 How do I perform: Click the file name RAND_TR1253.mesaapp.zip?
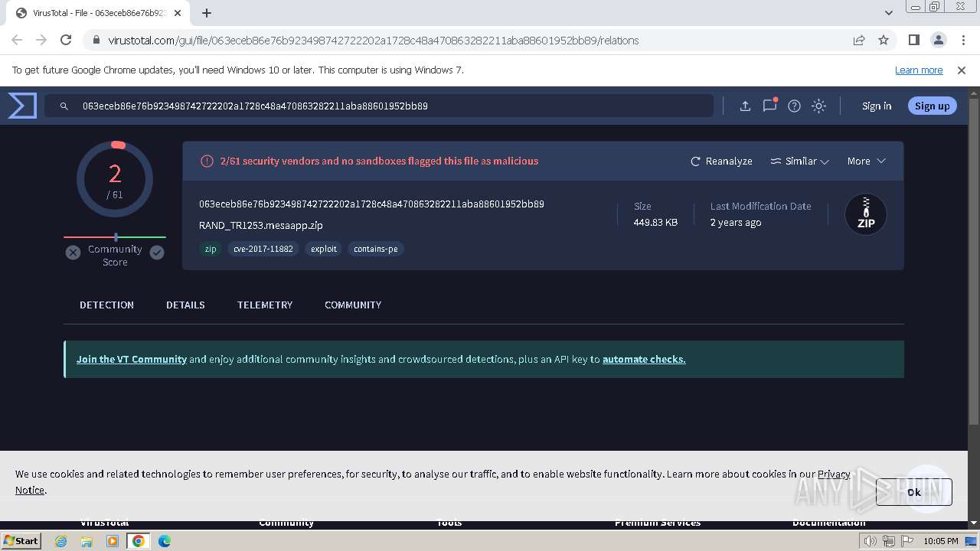click(x=261, y=226)
